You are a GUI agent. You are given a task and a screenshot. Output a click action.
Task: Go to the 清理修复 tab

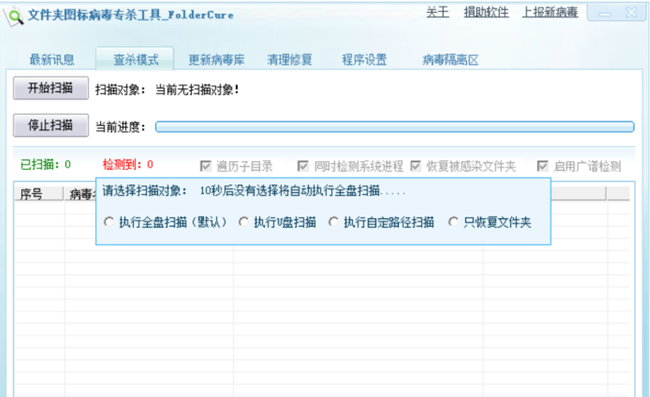[x=289, y=60]
